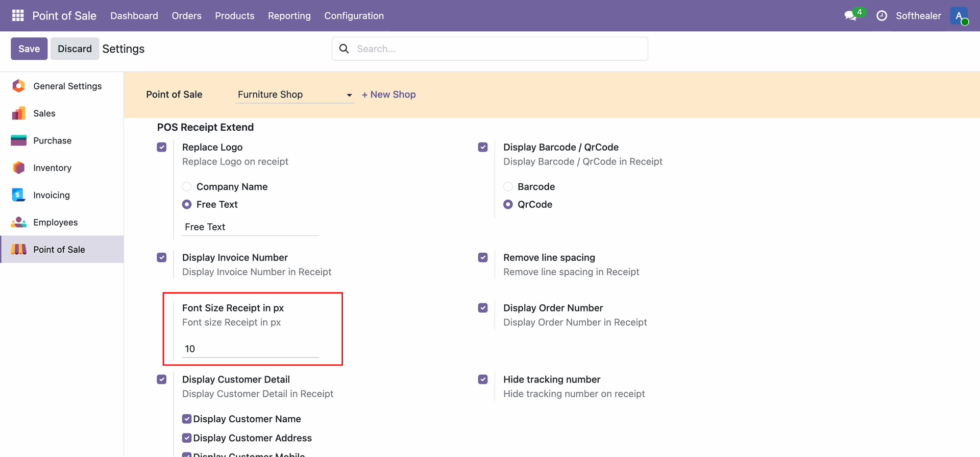Uncheck Display Customer Name checkbox
The image size is (980, 457).
(x=187, y=419)
